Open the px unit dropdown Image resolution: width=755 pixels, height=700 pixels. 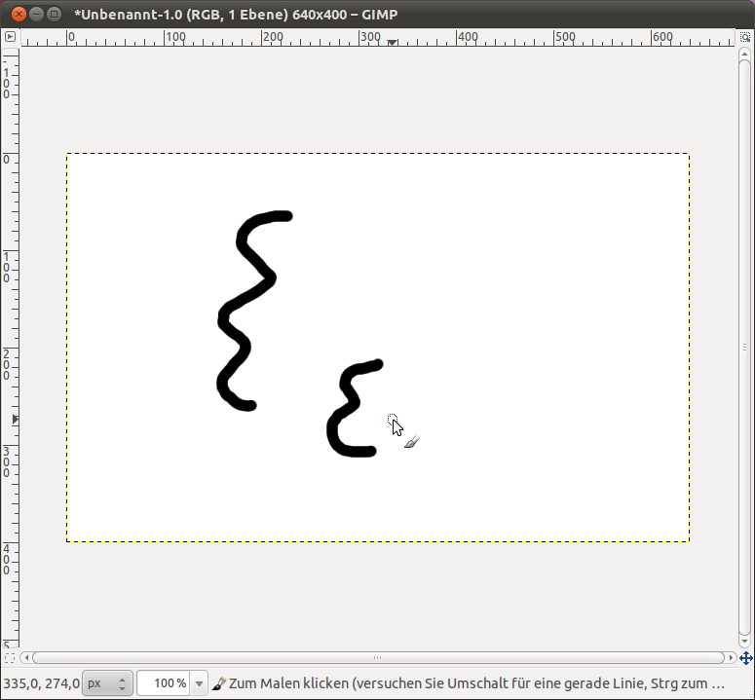tap(107, 683)
